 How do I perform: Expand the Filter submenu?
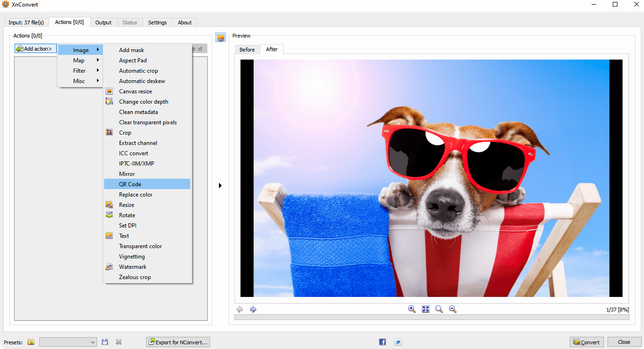(80, 71)
